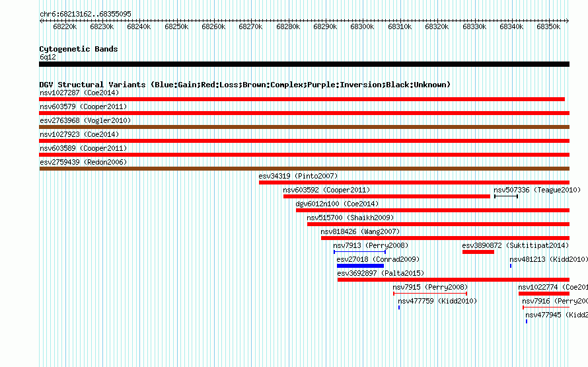Open the esv2759439 (Redon2006) brown bar
Screen dimensions: 588x367
(x=304, y=169)
